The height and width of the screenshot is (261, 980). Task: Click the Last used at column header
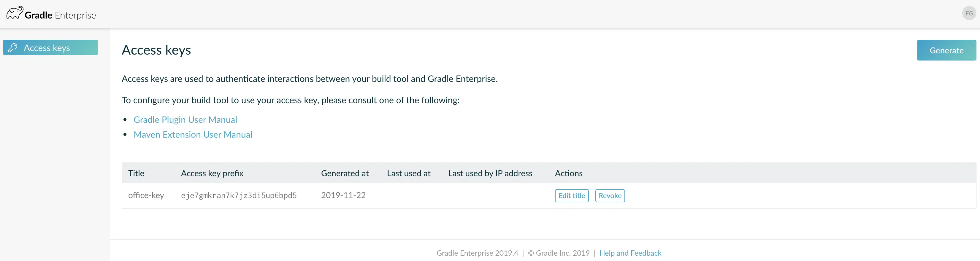tap(409, 173)
